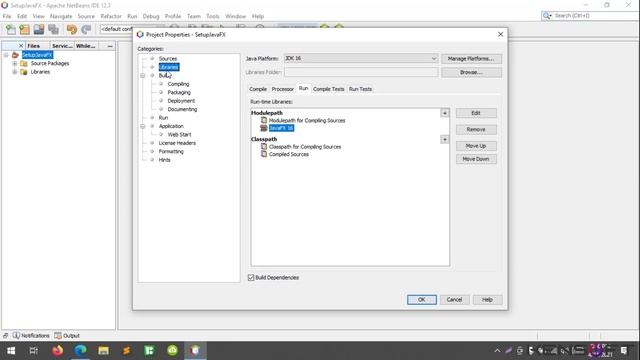Click the Move Down button
The image size is (640, 360).
pyautogui.click(x=476, y=159)
